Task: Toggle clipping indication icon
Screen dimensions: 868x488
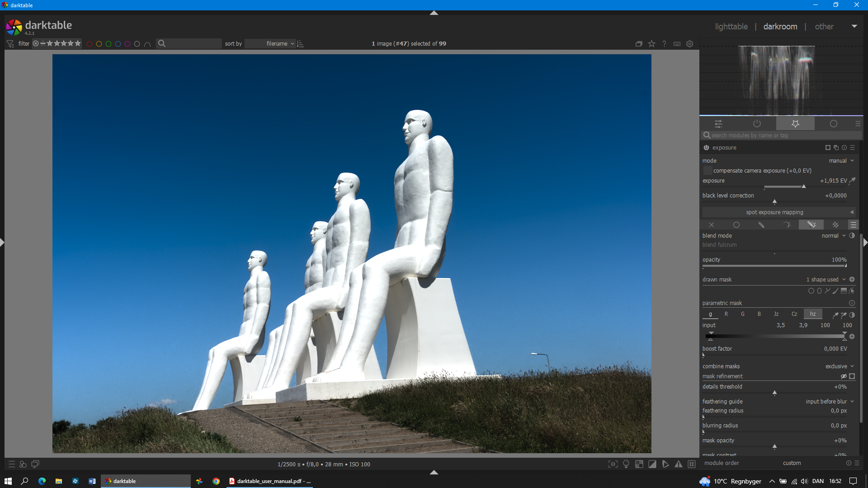Action: (x=652, y=464)
